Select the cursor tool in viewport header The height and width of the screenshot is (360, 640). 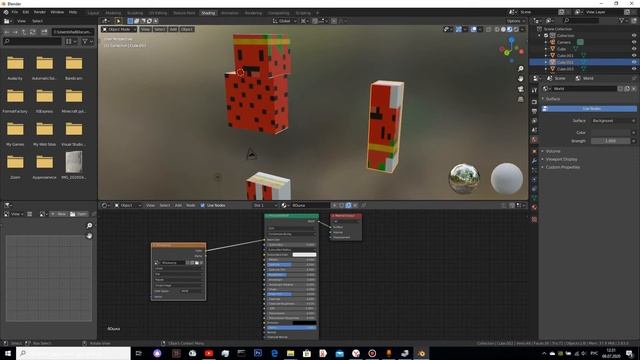pyautogui.click(x=118, y=21)
